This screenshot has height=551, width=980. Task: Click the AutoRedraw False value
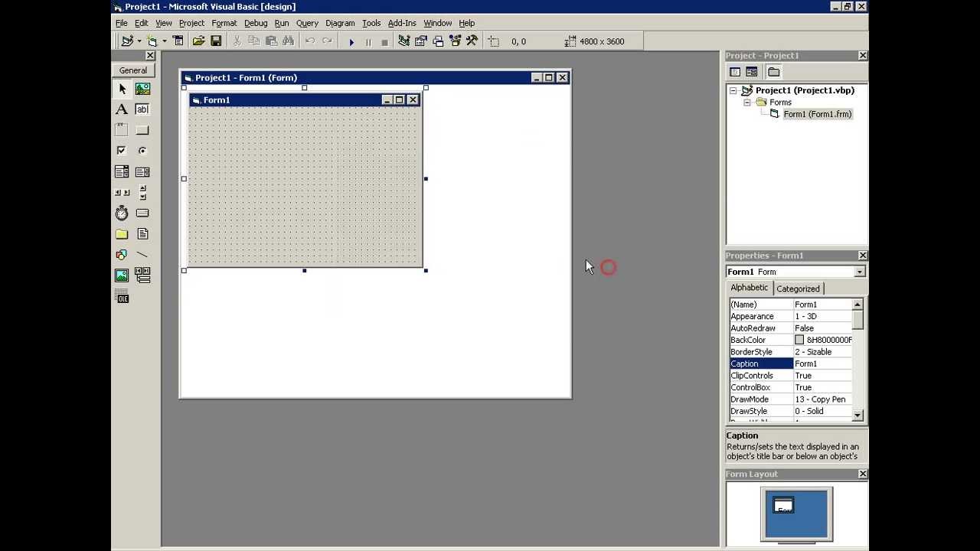pos(822,328)
